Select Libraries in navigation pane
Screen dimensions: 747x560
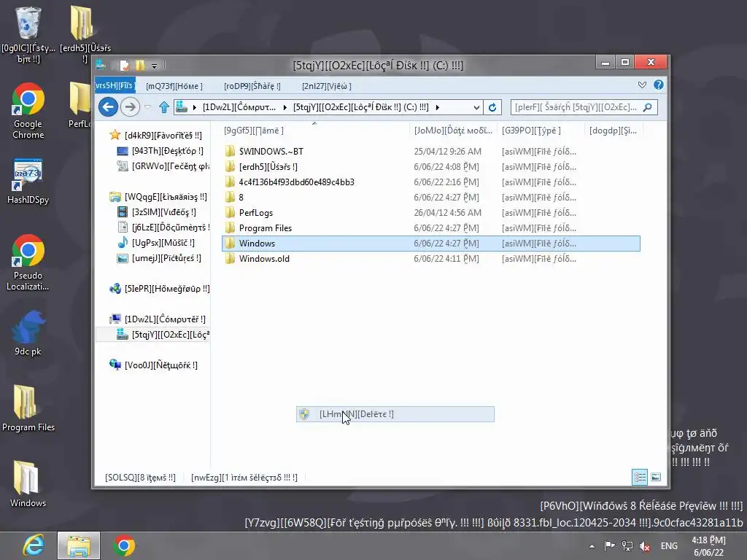[x=158, y=197]
